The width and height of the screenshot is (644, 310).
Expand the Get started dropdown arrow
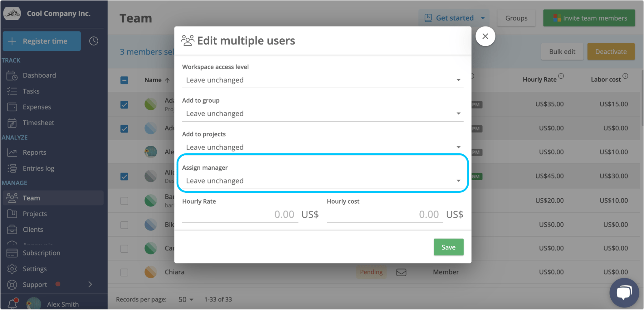click(x=483, y=18)
